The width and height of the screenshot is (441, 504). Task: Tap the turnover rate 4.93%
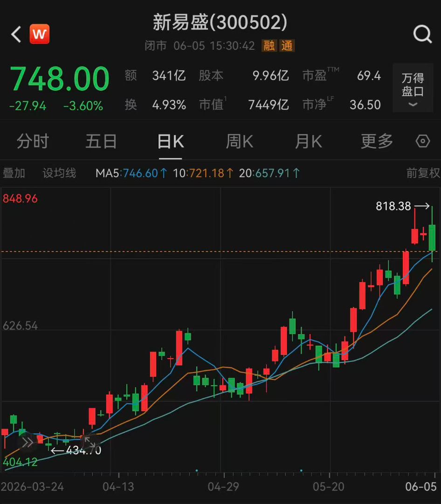point(169,105)
